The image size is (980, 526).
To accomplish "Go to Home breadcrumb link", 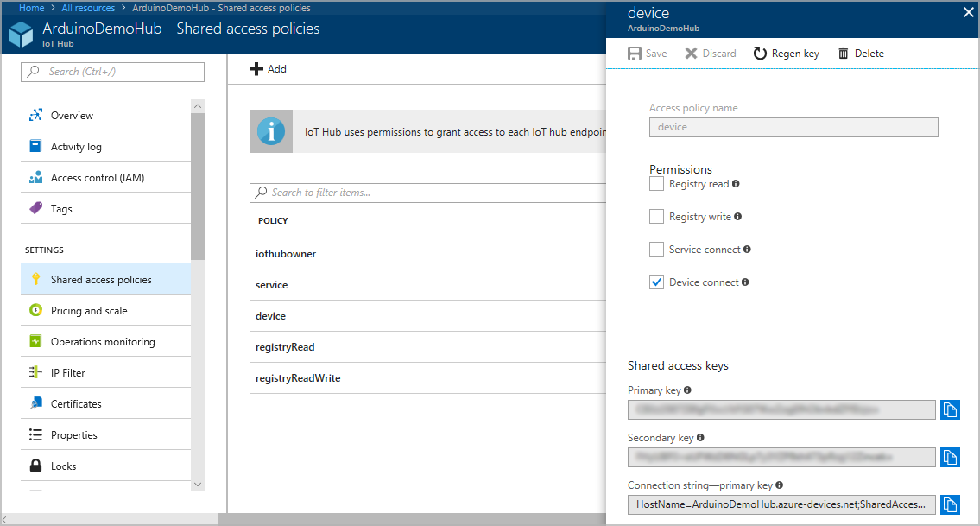I will (31, 8).
